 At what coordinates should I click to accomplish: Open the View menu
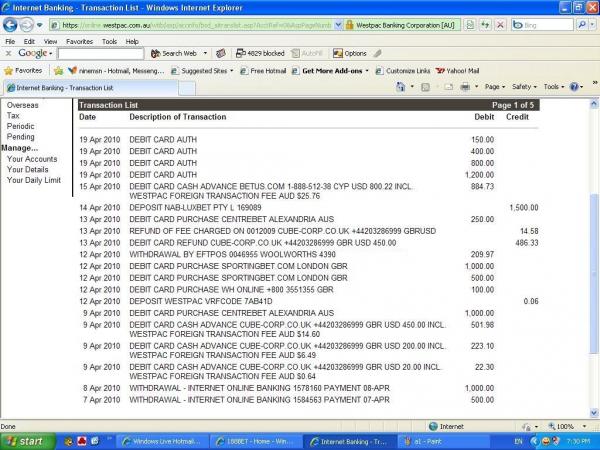coord(49,41)
